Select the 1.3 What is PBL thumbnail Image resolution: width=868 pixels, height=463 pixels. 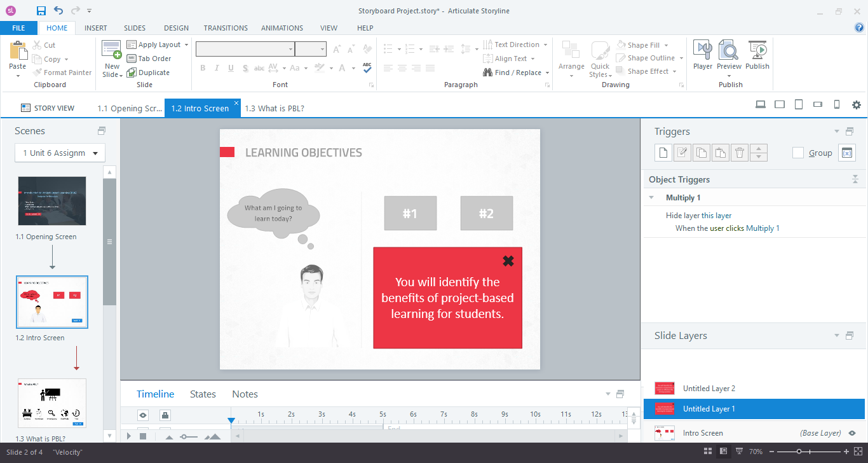(52, 403)
